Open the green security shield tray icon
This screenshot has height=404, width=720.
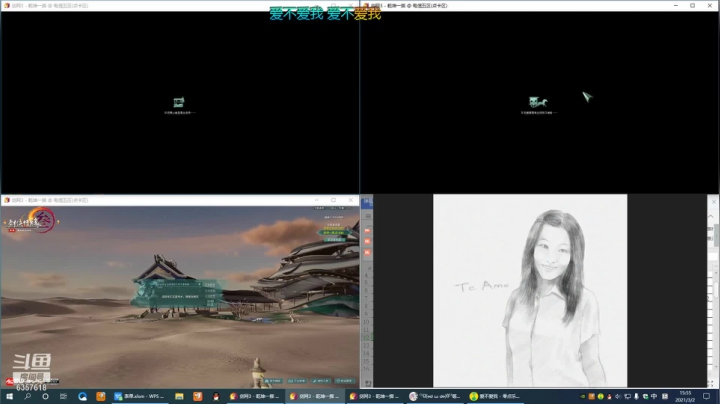tap(645, 397)
